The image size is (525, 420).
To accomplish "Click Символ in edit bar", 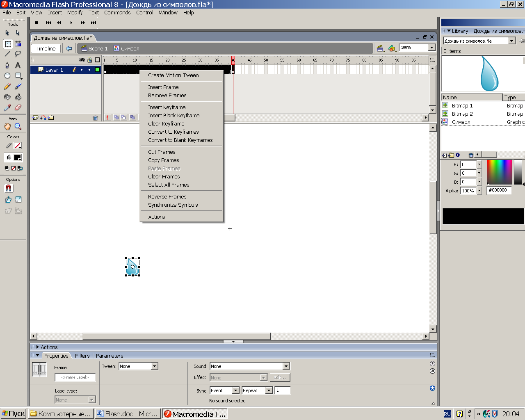I will coord(126,48).
